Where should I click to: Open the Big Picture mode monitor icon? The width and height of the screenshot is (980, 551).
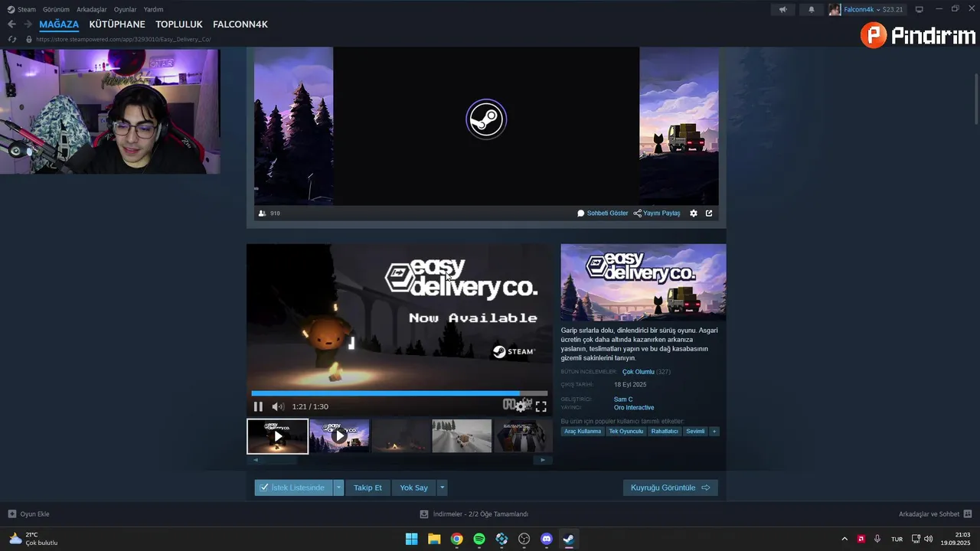coord(920,9)
